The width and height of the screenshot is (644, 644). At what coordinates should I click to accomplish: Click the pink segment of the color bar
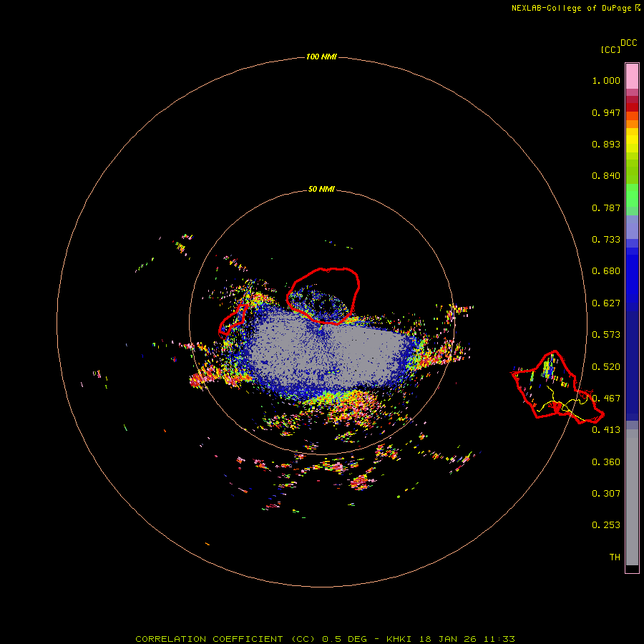pos(632,77)
